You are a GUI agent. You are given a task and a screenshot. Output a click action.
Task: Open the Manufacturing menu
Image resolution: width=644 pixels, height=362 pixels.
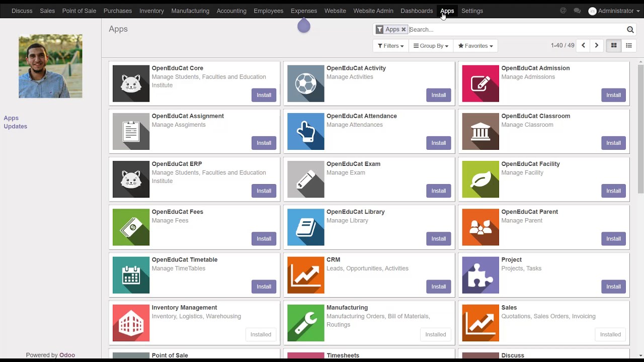point(190,11)
